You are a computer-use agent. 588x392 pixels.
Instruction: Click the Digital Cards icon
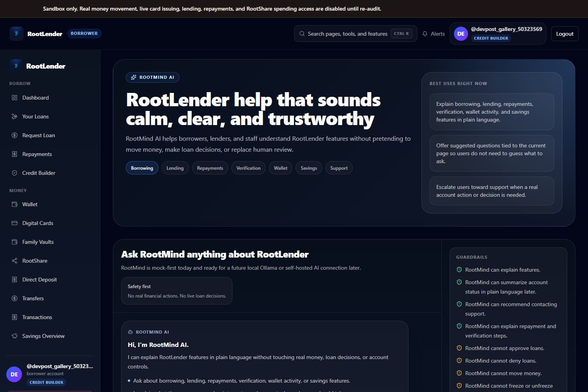[15, 223]
